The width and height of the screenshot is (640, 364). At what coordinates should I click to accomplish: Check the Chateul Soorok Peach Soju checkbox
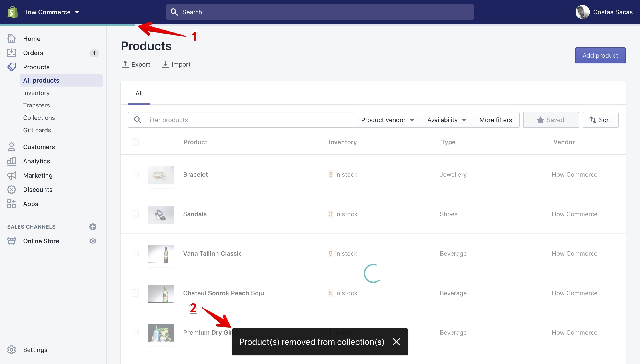[135, 293]
